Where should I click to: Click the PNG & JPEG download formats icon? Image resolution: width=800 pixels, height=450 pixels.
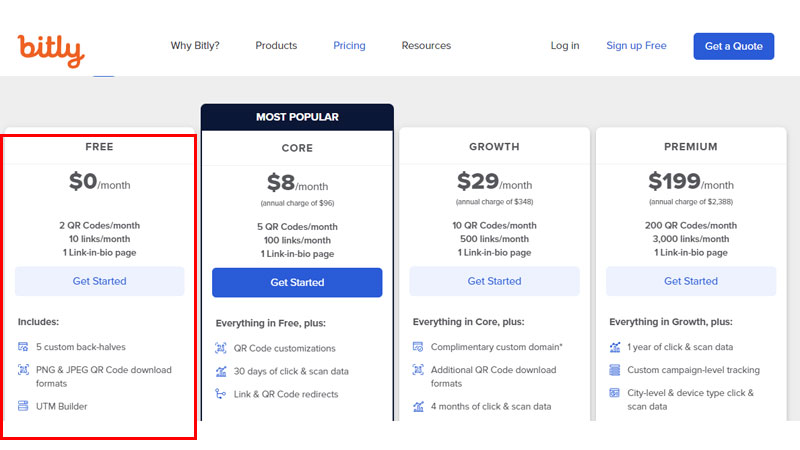[x=23, y=370]
